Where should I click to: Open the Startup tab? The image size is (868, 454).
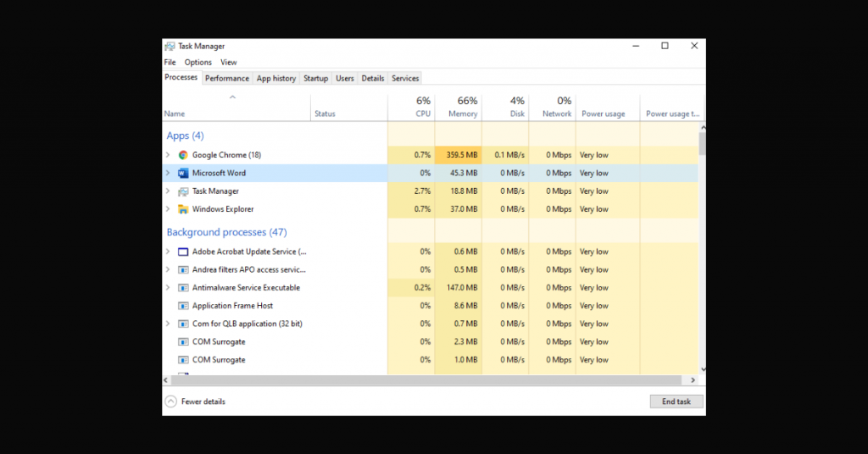[x=315, y=78]
